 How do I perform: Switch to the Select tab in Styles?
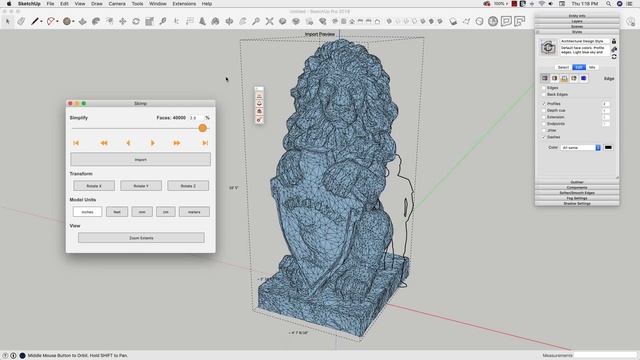click(x=563, y=67)
